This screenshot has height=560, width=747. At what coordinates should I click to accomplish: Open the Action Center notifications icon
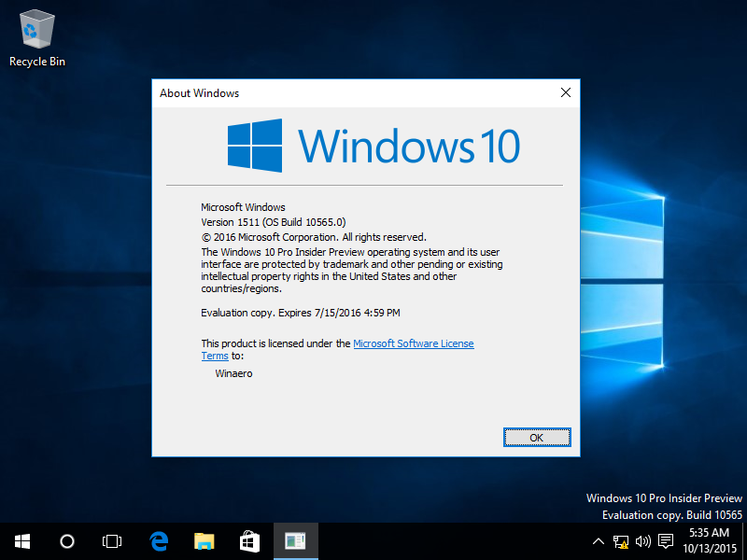click(666, 541)
